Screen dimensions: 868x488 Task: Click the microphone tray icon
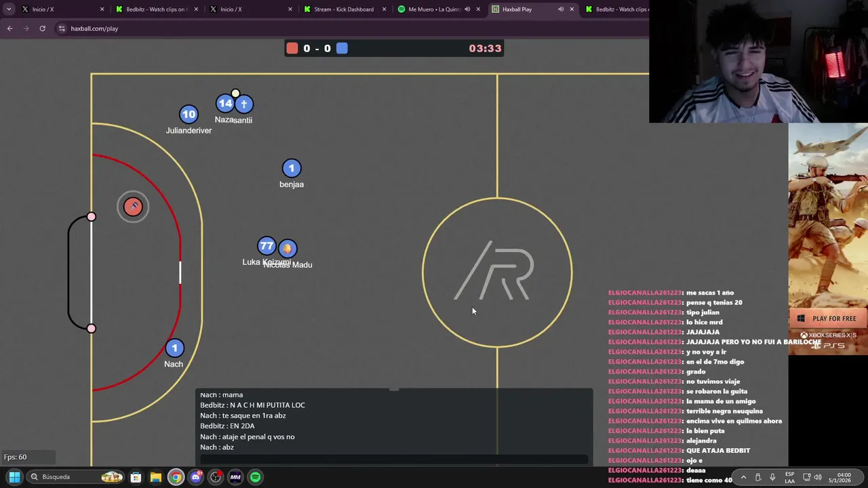coord(772,477)
